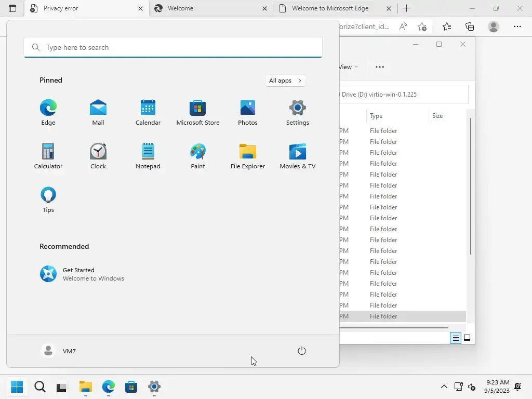Screen dimensions: 532x399
Task: Launch the Photos app
Action: tap(248, 113)
